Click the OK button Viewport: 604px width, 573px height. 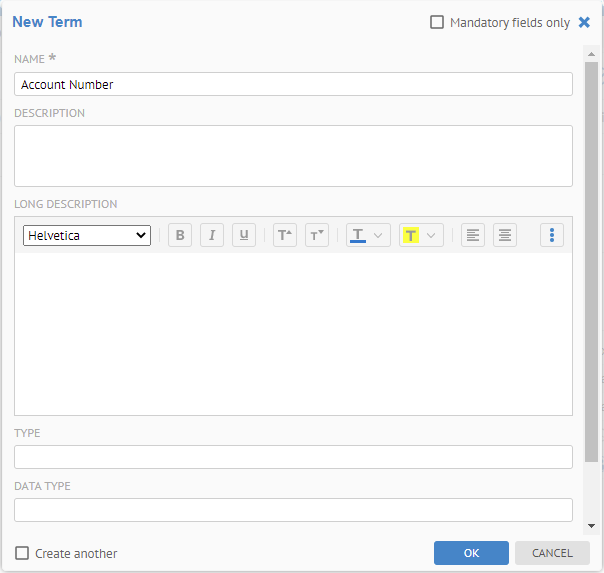click(x=471, y=553)
